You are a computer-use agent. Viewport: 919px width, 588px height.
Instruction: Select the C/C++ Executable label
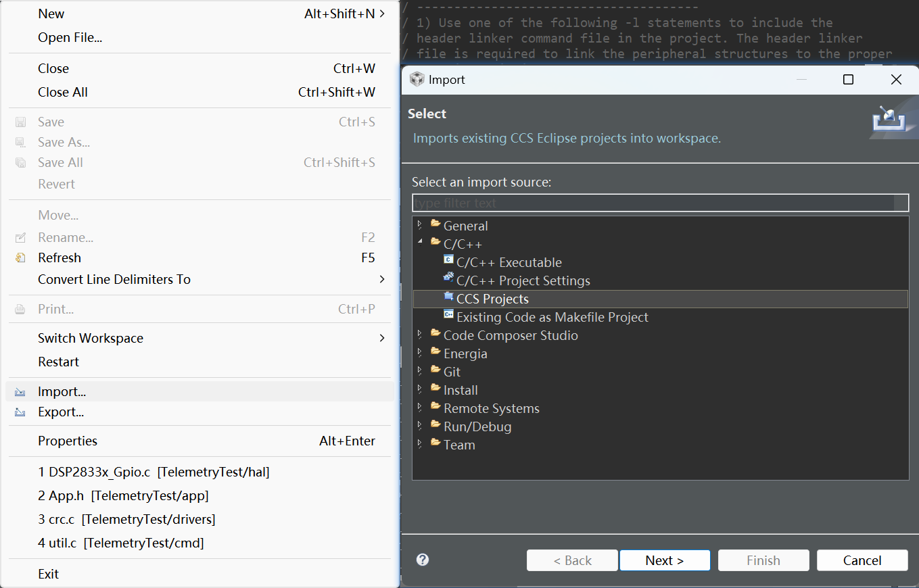tap(509, 262)
